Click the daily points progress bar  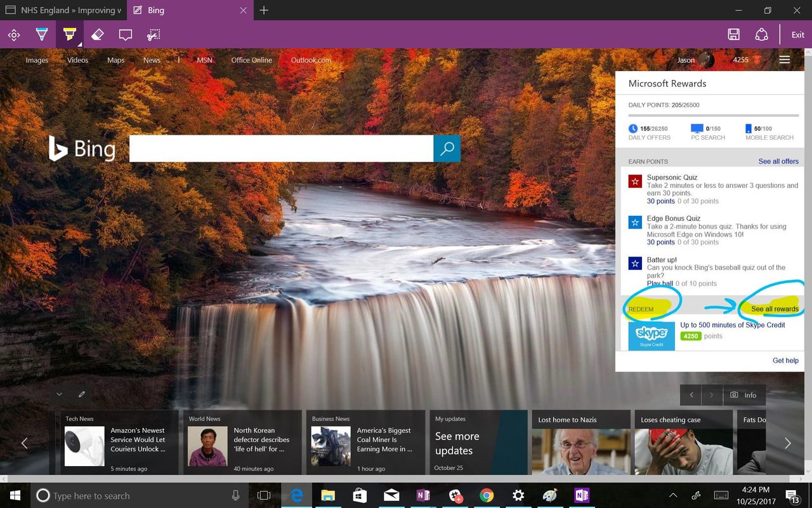coord(714,116)
